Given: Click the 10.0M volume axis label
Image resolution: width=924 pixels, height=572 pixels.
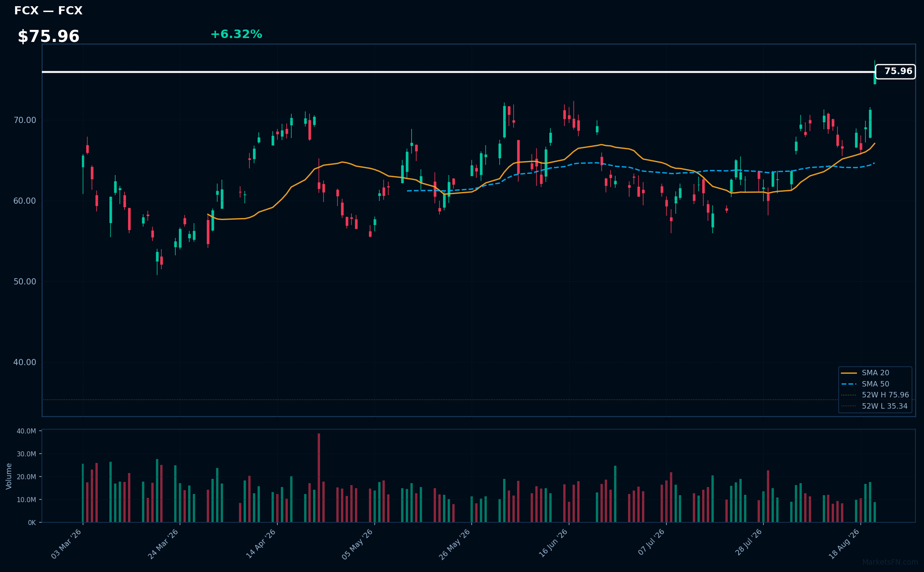Looking at the screenshot, I should tap(26, 500).
